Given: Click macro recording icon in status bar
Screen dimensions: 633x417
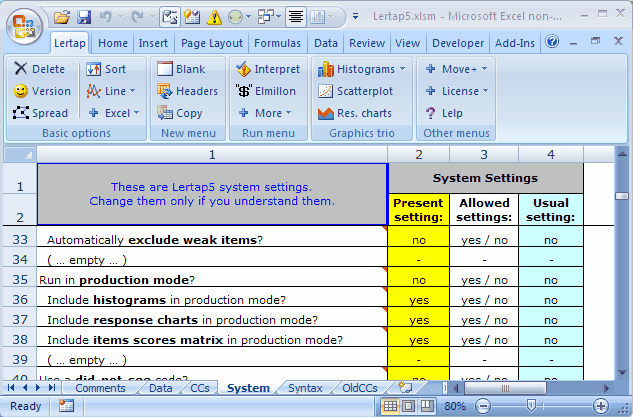Looking at the screenshot, I should pyautogui.click(x=66, y=406).
